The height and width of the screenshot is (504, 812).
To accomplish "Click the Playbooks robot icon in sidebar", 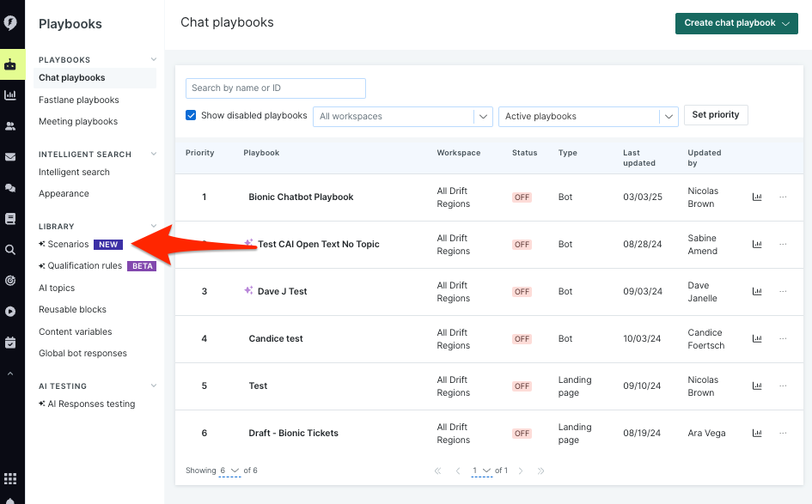I will (10, 64).
